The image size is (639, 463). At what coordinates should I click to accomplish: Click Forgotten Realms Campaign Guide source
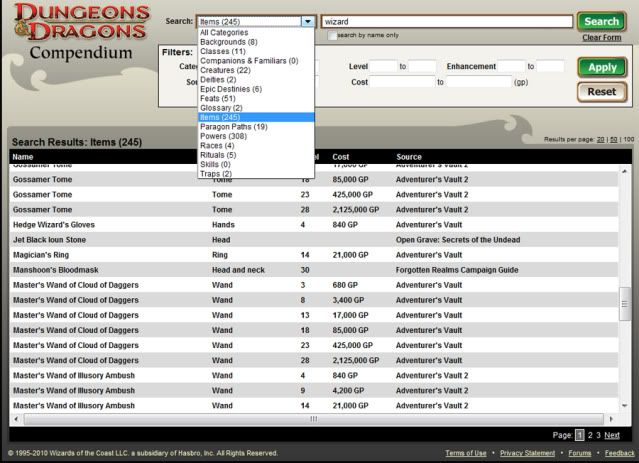click(x=457, y=270)
